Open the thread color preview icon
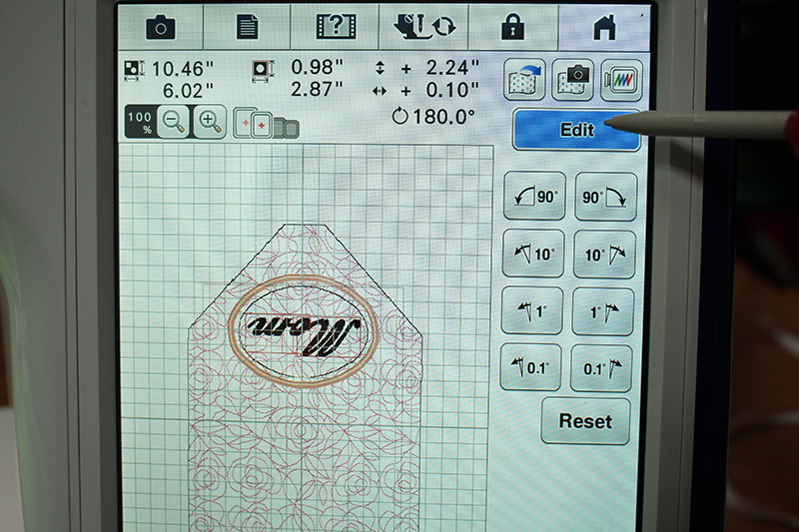The image size is (799, 532). point(621,80)
